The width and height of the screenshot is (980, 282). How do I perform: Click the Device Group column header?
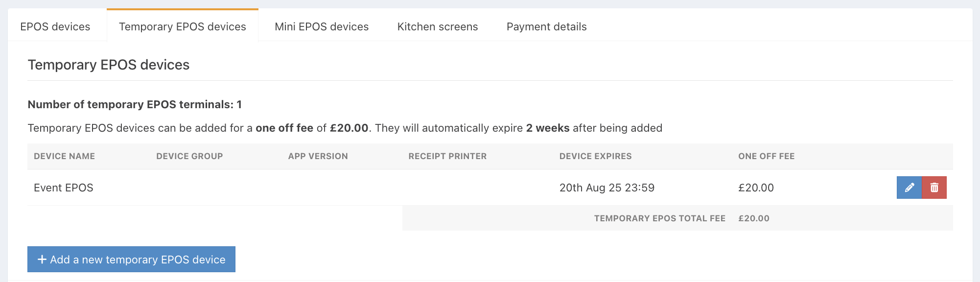pyautogui.click(x=189, y=156)
